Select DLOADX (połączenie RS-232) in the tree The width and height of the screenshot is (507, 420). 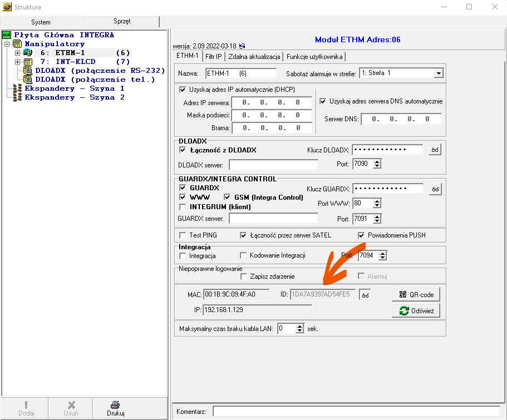tap(100, 71)
